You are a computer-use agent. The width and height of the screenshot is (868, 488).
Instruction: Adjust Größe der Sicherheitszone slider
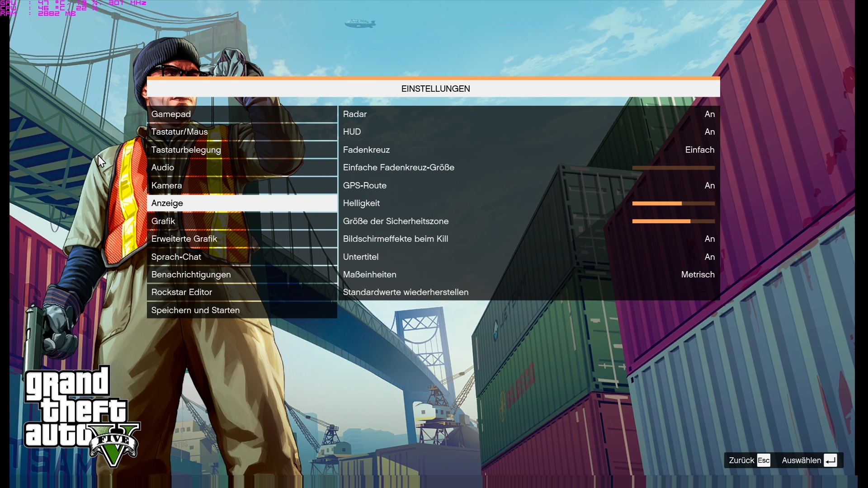[x=673, y=221]
